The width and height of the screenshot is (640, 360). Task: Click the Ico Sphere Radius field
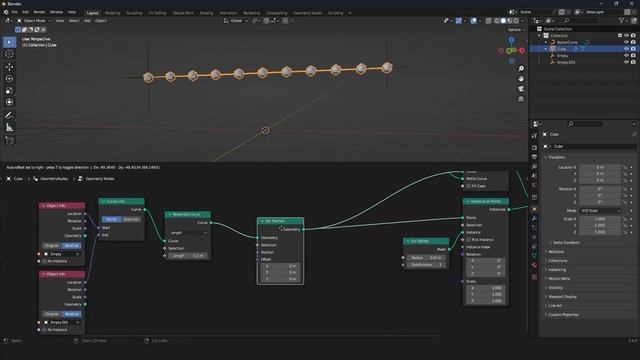click(x=426, y=258)
